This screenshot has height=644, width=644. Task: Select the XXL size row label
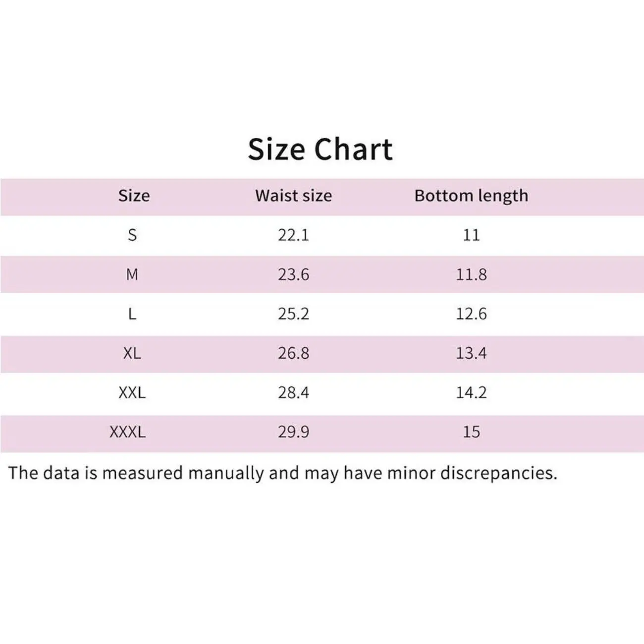point(132,392)
